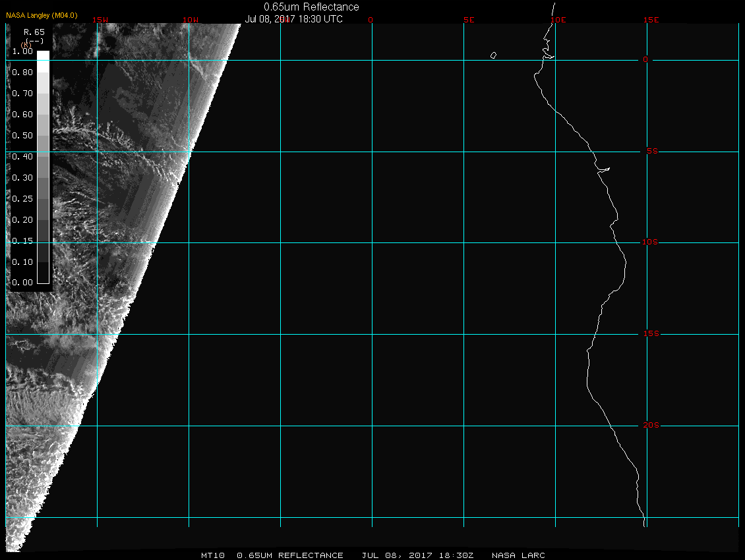Click the NASA Langley (M04.0) label
The width and height of the screenshot is (745, 560).
coord(42,15)
